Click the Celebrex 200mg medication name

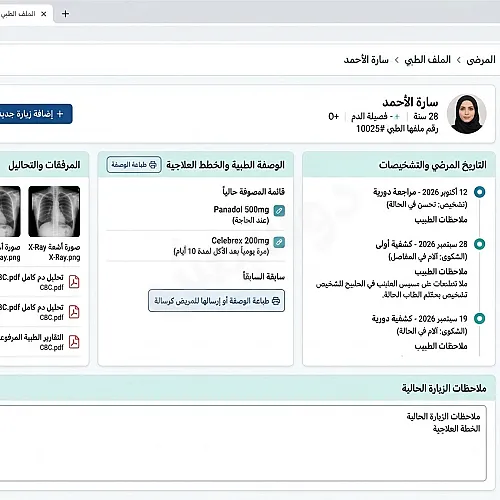pyautogui.click(x=240, y=241)
